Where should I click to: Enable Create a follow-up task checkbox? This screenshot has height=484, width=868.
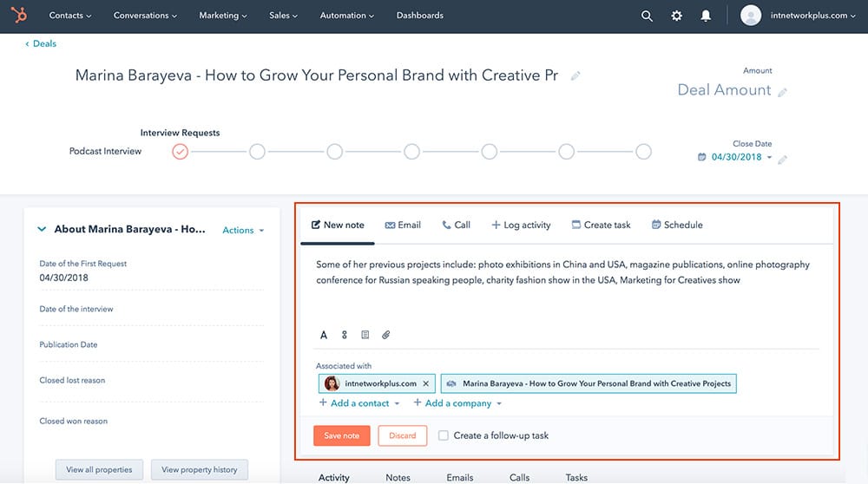tap(444, 435)
